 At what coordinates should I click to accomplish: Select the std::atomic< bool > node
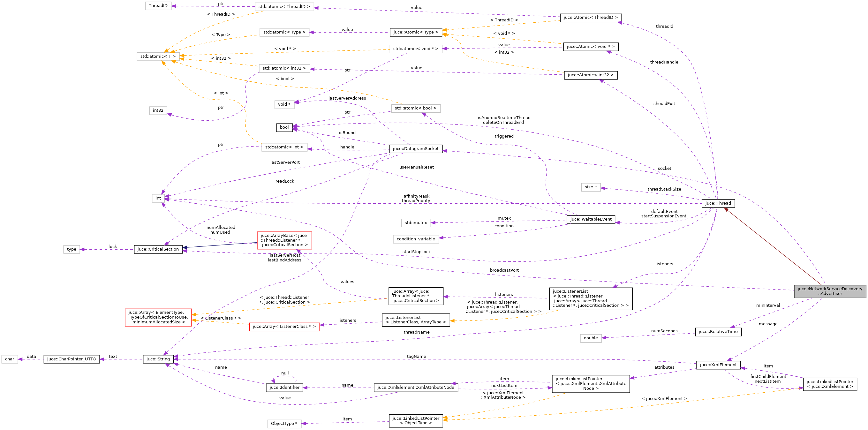416,108
